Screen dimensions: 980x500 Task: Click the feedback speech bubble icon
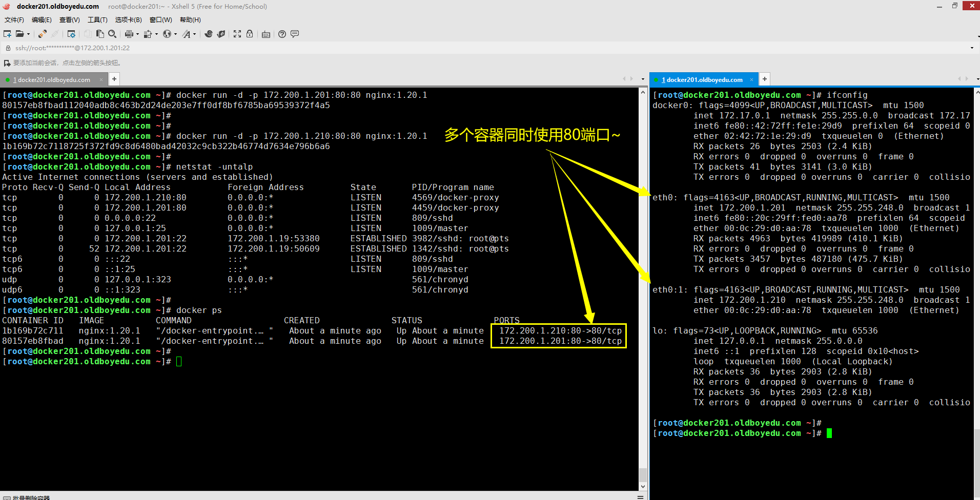(295, 34)
